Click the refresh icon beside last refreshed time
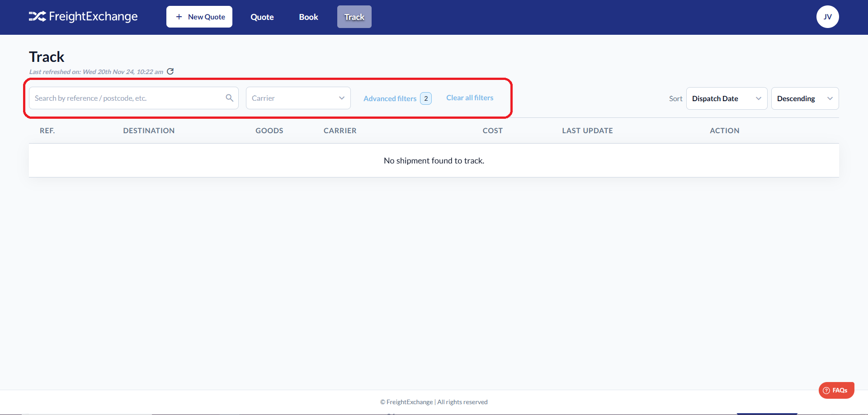Image resolution: width=868 pixels, height=415 pixels. 170,71
